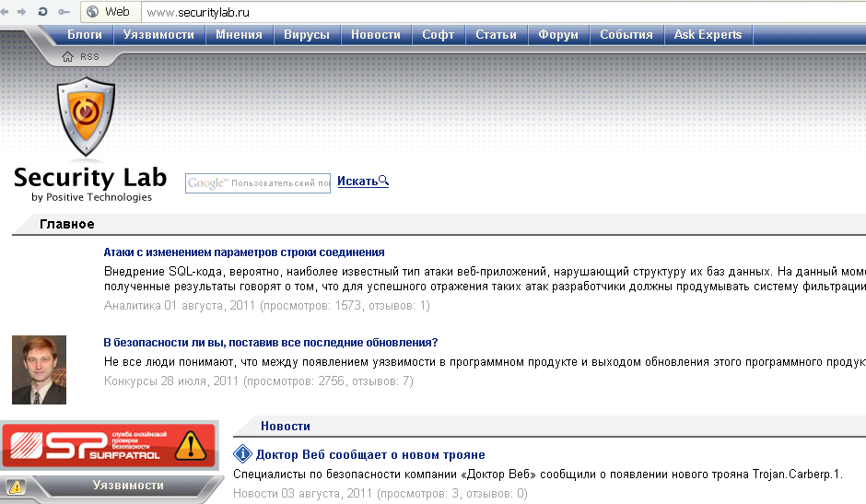Image resolution: width=866 pixels, height=504 pixels.
Task: Open the События menu item
Action: (626, 34)
